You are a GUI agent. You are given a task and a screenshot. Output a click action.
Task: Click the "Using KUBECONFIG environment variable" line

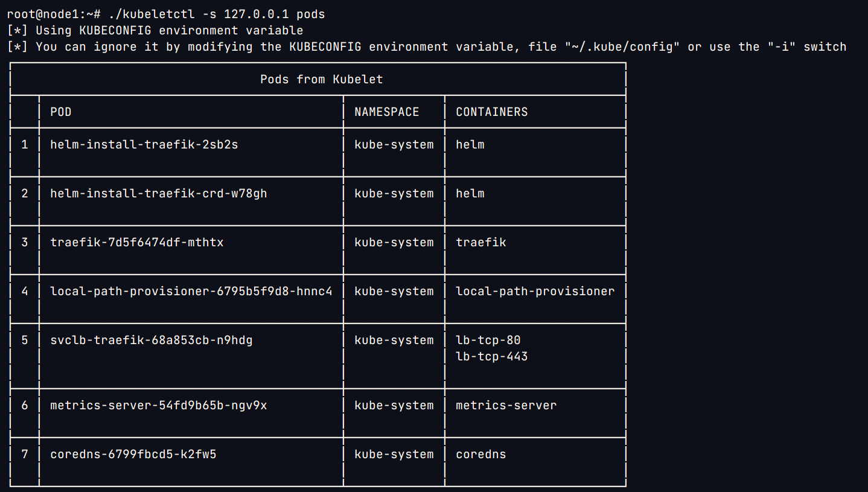[169, 30]
